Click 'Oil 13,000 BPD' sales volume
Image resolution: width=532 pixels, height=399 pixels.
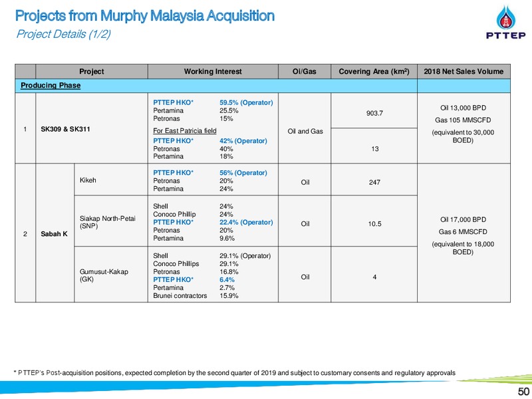(x=463, y=108)
